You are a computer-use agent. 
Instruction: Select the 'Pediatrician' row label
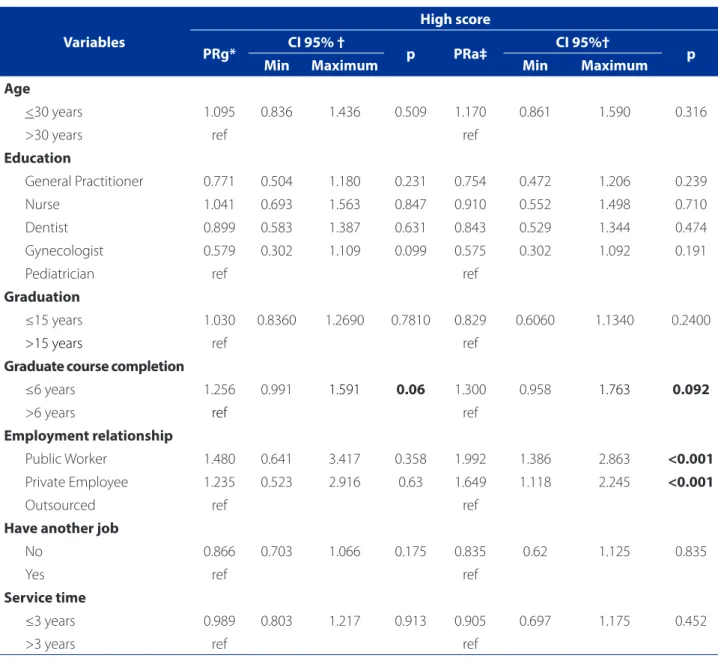60,274
